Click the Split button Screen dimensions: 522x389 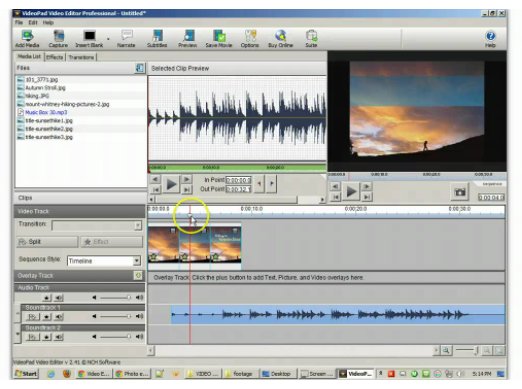47,242
